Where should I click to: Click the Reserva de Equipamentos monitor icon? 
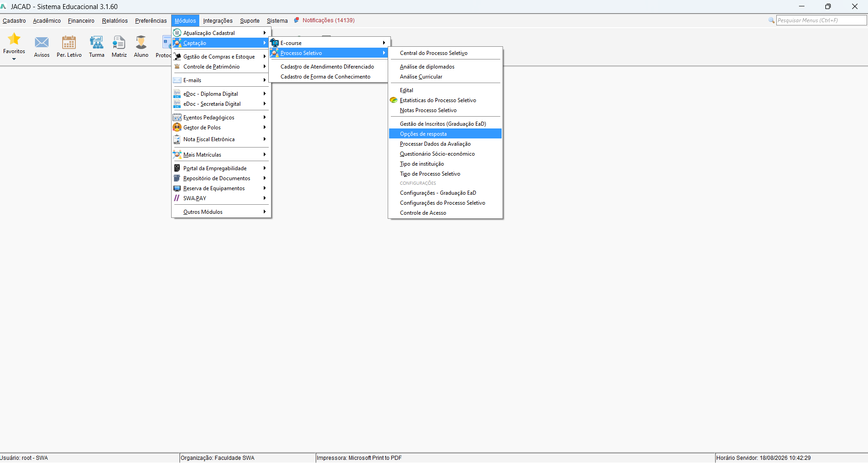pyautogui.click(x=177, y=188)
